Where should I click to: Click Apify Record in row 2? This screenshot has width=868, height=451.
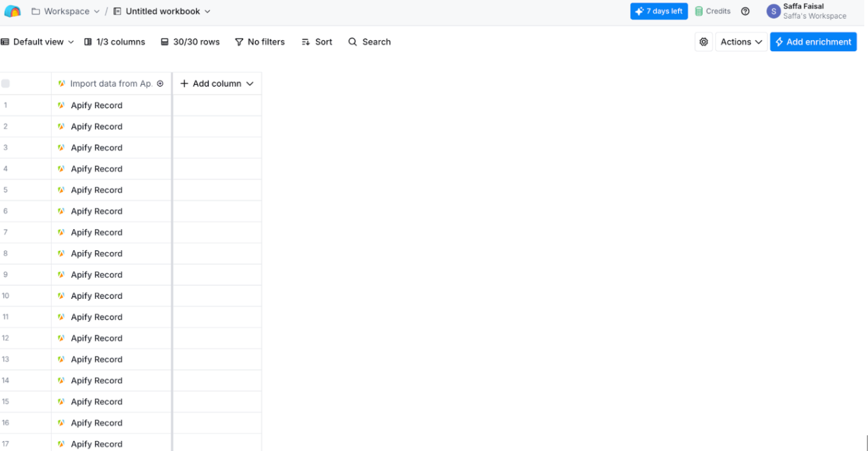[96, 126]
